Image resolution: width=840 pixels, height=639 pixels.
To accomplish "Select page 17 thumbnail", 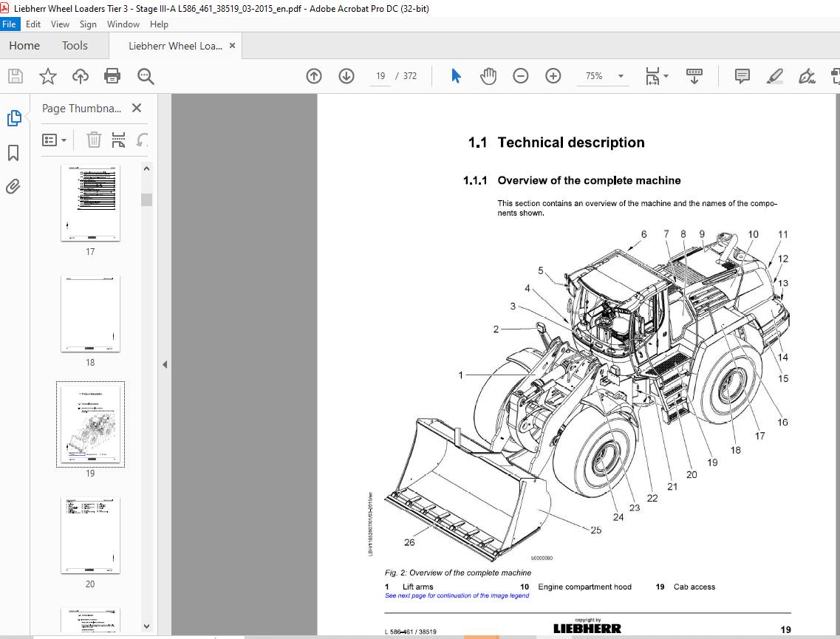I will pos(90,203).
